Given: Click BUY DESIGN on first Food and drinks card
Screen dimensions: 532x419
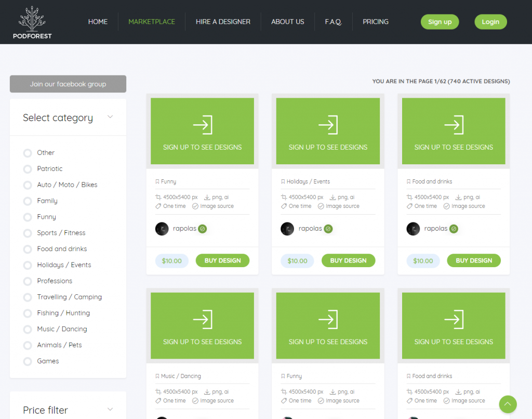Looking at the screenshot, I should pos(474,260).
